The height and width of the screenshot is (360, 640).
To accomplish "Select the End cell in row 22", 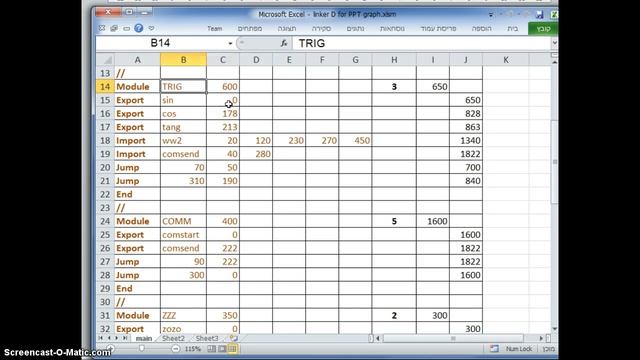I will [138, 194].
